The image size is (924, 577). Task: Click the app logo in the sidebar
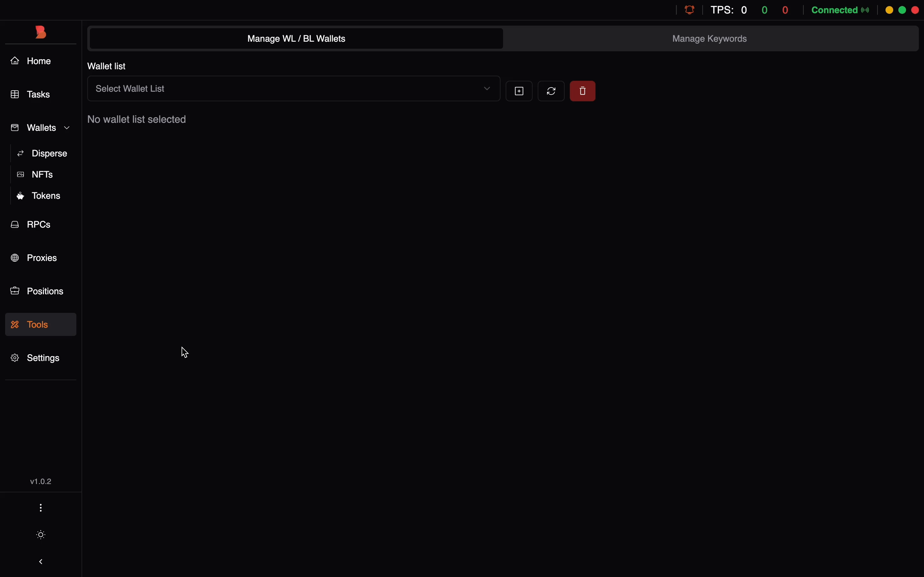tap(40, 32)
